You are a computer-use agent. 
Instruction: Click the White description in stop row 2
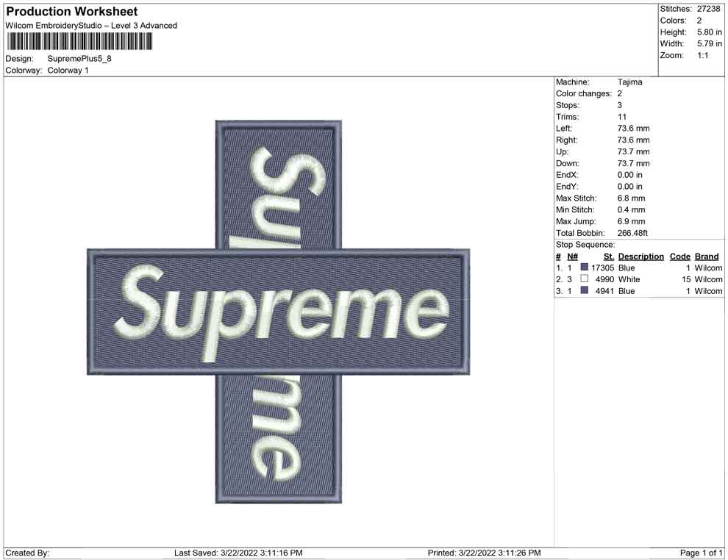click(629, 279)
